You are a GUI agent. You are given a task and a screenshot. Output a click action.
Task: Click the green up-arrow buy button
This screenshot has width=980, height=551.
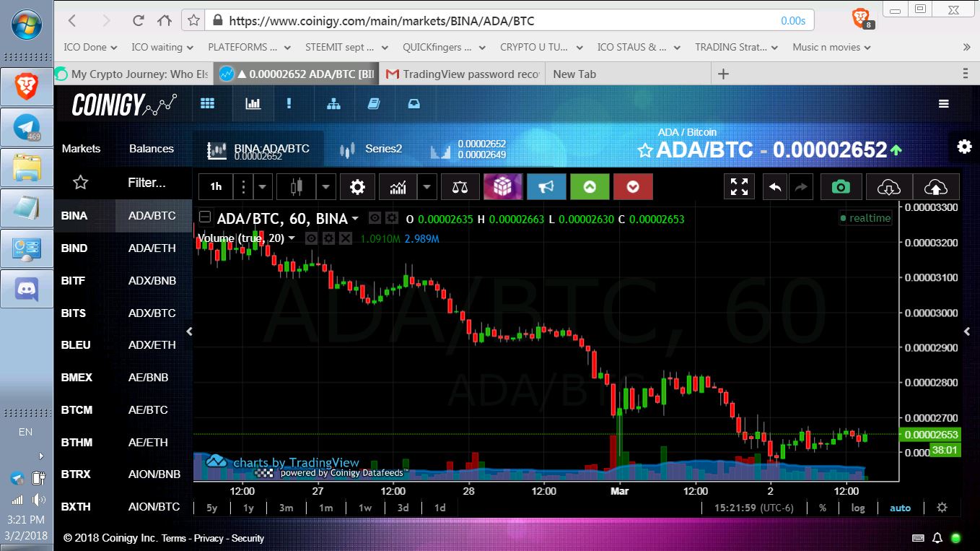[590, 187]
